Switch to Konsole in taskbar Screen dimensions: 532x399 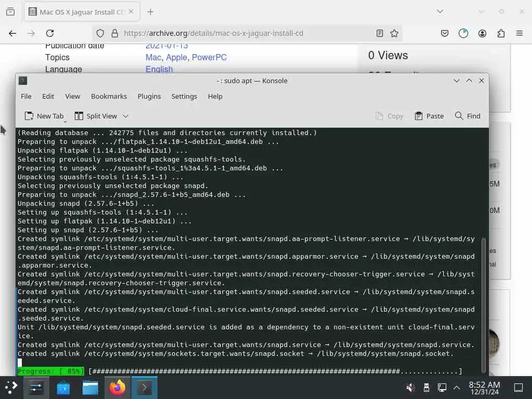coord(144,388)
